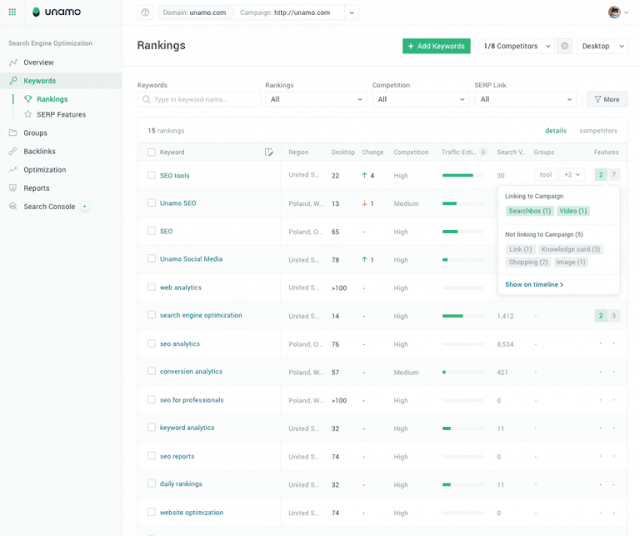
Task: Focus the keyword name search field
Action: pos(199,99)
